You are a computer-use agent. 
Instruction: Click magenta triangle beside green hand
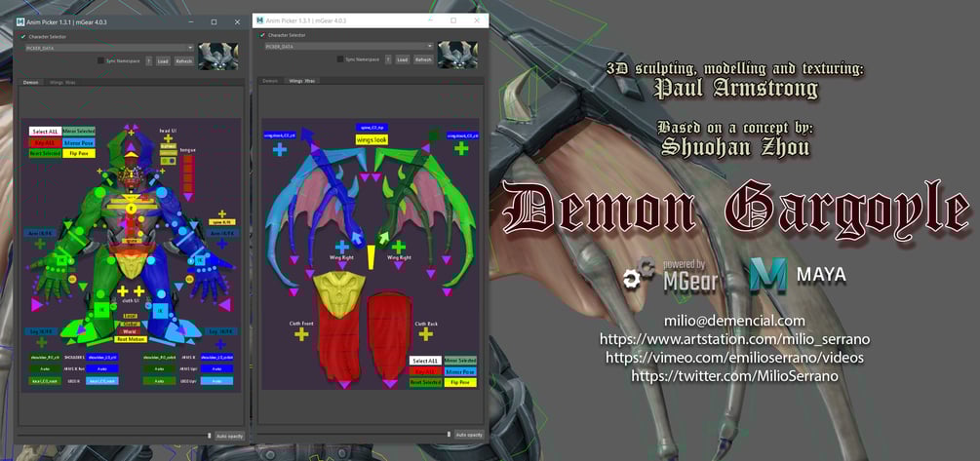point(37,305)
